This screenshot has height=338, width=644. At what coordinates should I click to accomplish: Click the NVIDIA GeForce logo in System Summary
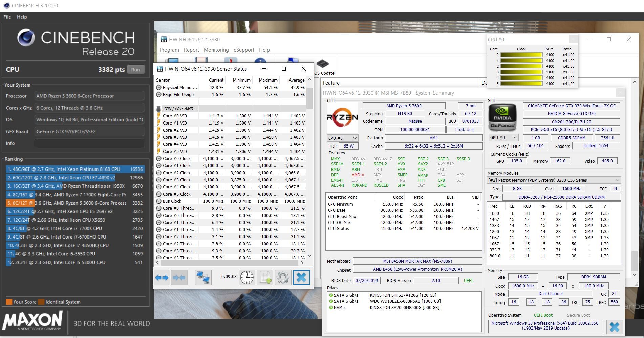tap(502, 117)
